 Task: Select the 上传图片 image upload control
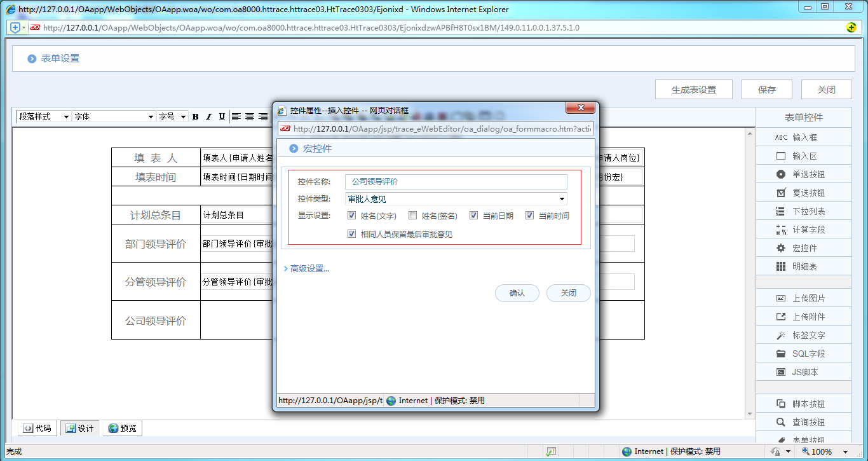pyautogui.click(x=803, y=298)
